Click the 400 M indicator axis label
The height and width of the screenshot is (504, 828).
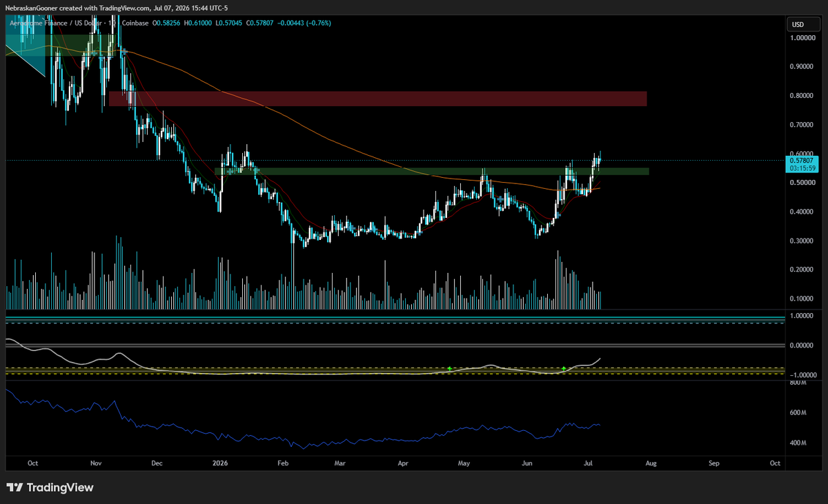tap(798, 443)
